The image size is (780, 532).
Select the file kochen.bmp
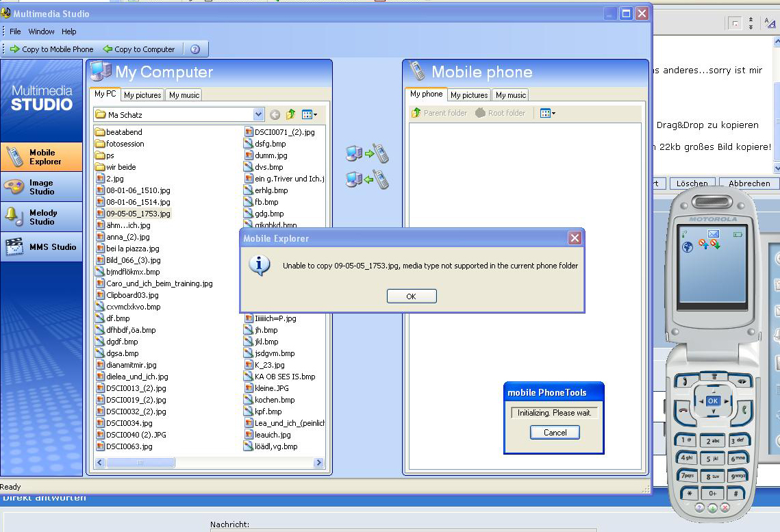(270, 400)
